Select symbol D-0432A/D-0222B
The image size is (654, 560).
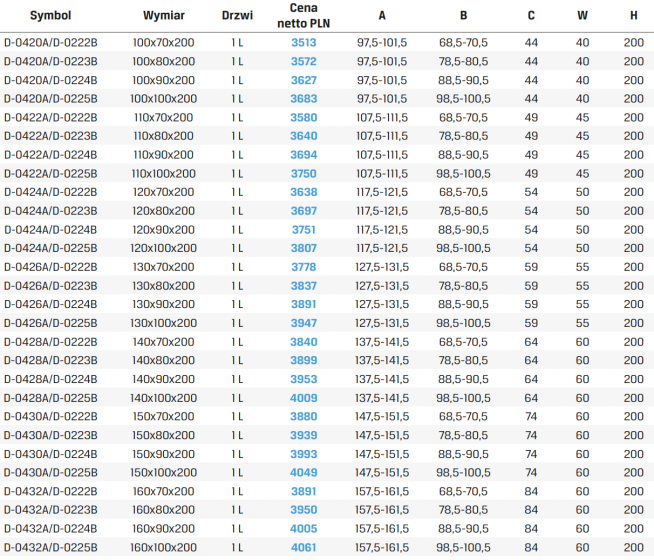pyautogui.click(x=50, y=491)
